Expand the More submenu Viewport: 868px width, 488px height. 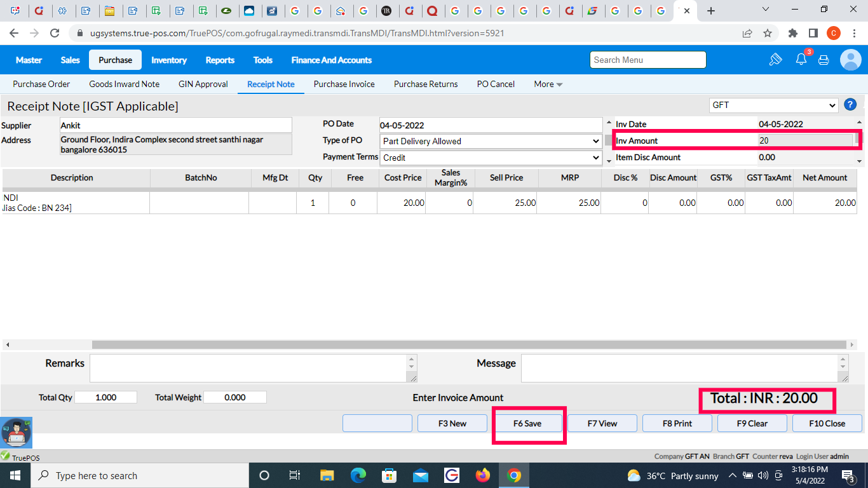(548, 84)
